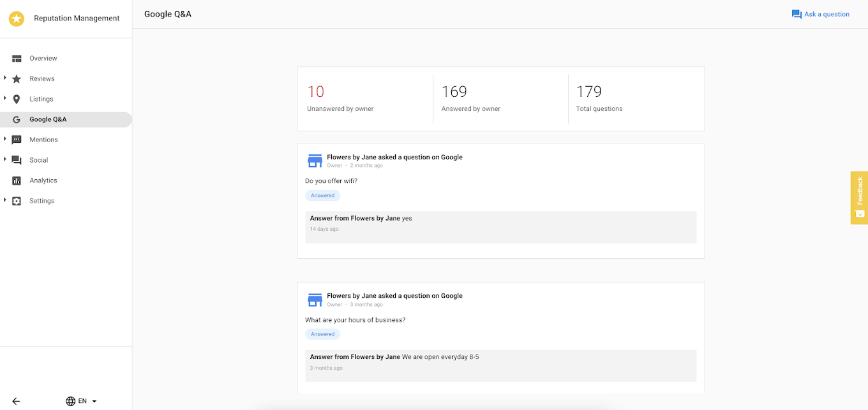Expand the Listings submenu arrow
This screenshot has height=410, width=868.
tap(5, 99)
